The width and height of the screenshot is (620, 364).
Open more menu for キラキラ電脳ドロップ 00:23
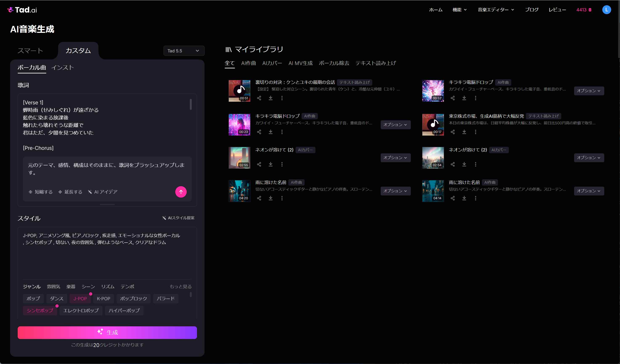pos(282,132)
